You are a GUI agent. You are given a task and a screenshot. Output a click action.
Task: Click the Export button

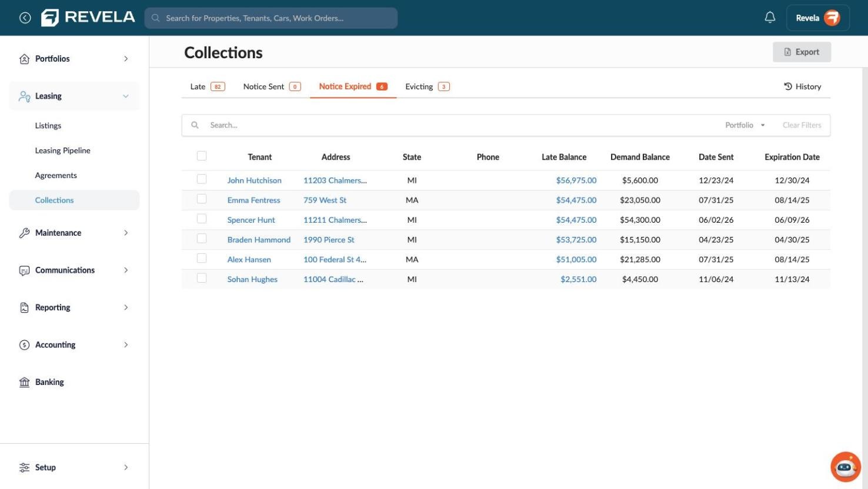802,52
